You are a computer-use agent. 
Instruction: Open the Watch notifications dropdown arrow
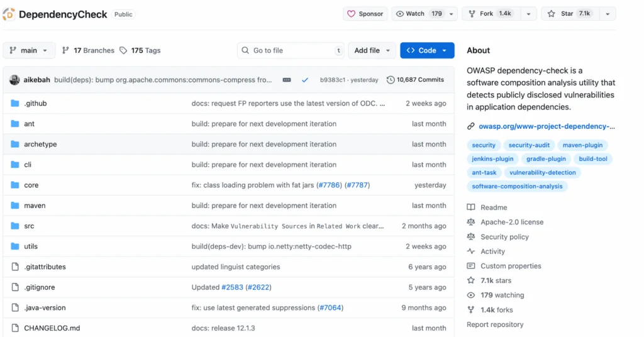click(452, 14)
